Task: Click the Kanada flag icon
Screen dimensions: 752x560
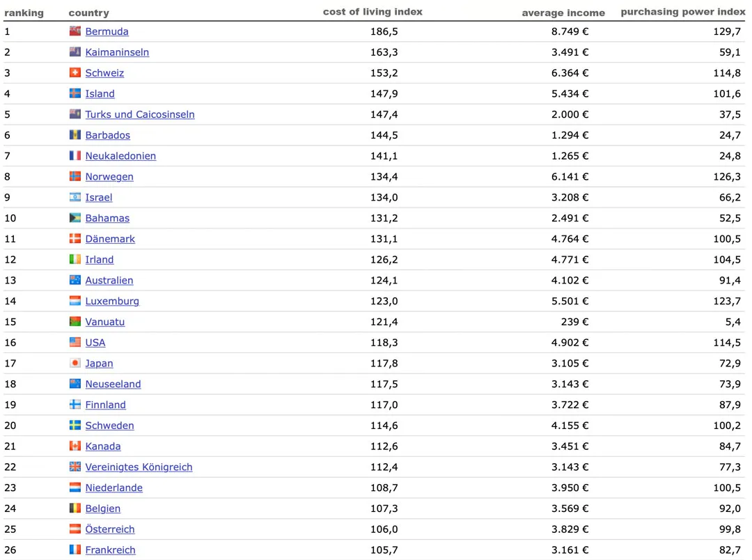Action: [x=75, y=446]
